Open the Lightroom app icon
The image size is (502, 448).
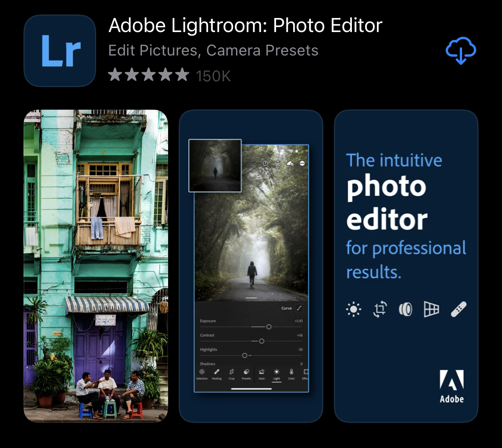[x=60, y=50]
